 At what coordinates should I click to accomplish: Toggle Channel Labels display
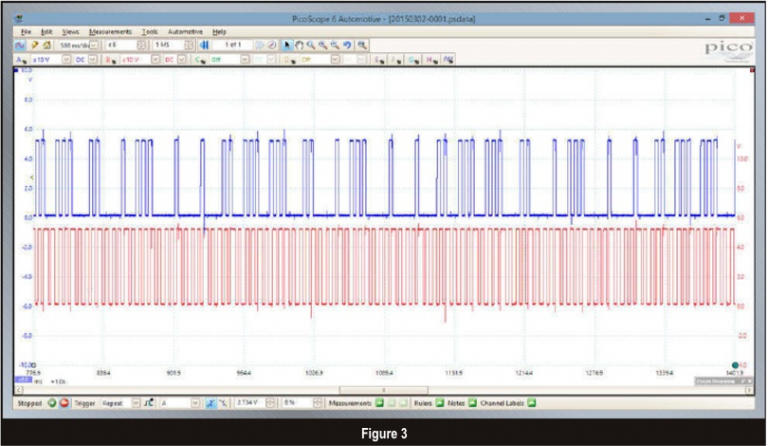click(x=532, y=403)
